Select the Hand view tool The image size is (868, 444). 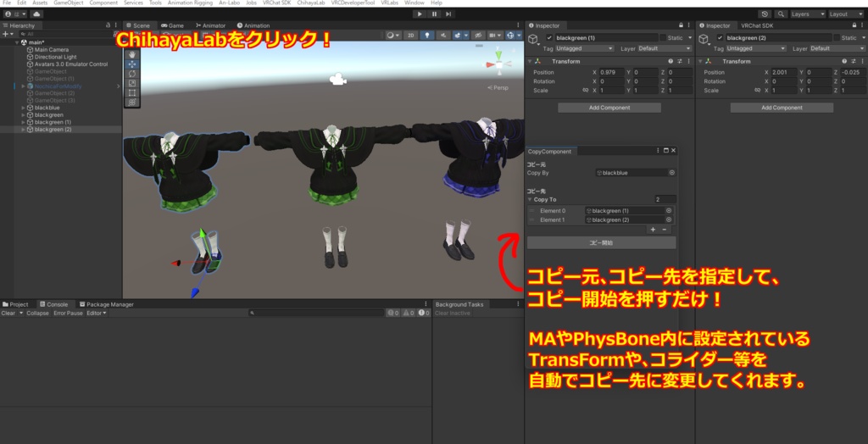[x=131, y=55]
